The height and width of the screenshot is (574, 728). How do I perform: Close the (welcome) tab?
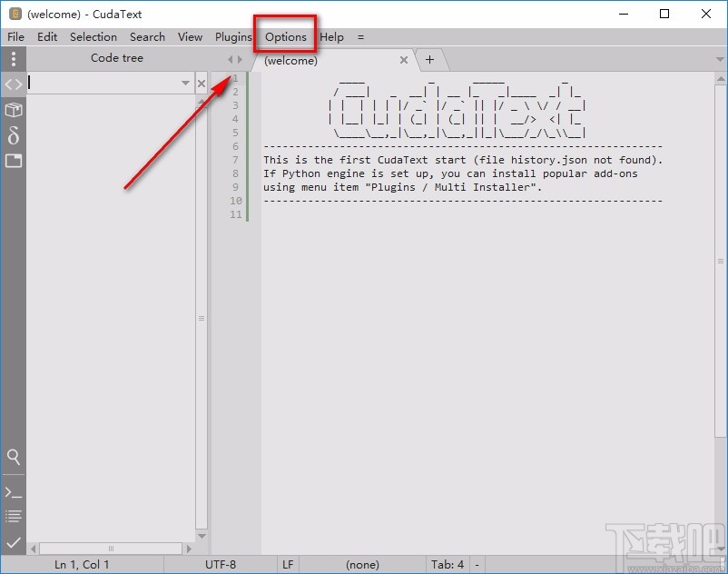[x=404, y=60]
